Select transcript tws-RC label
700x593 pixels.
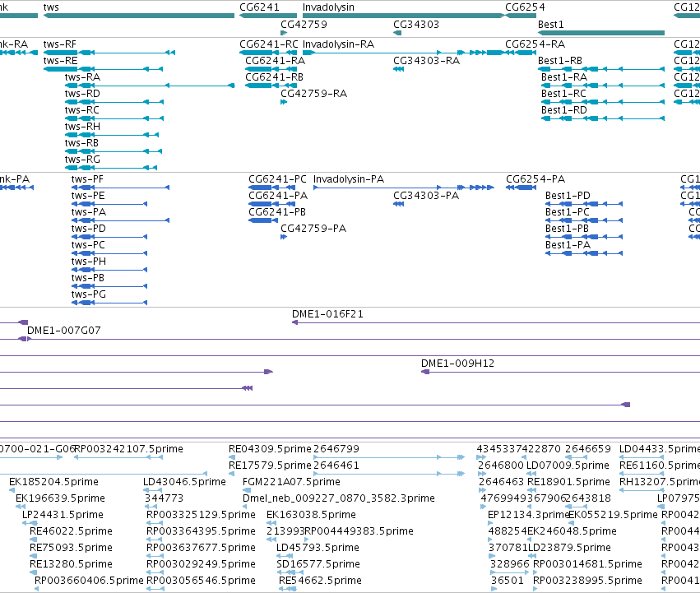point(82,110)
